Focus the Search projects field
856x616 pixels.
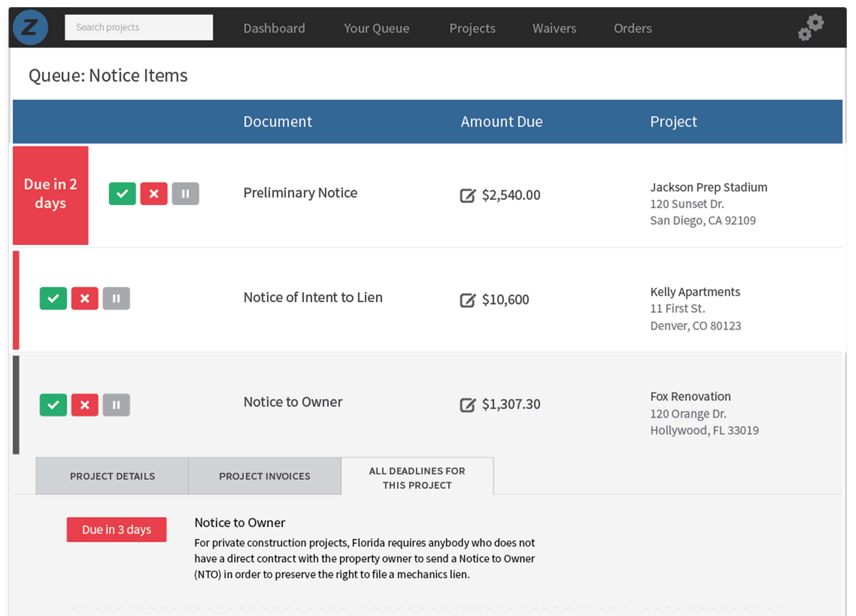[x=138, y=27]
